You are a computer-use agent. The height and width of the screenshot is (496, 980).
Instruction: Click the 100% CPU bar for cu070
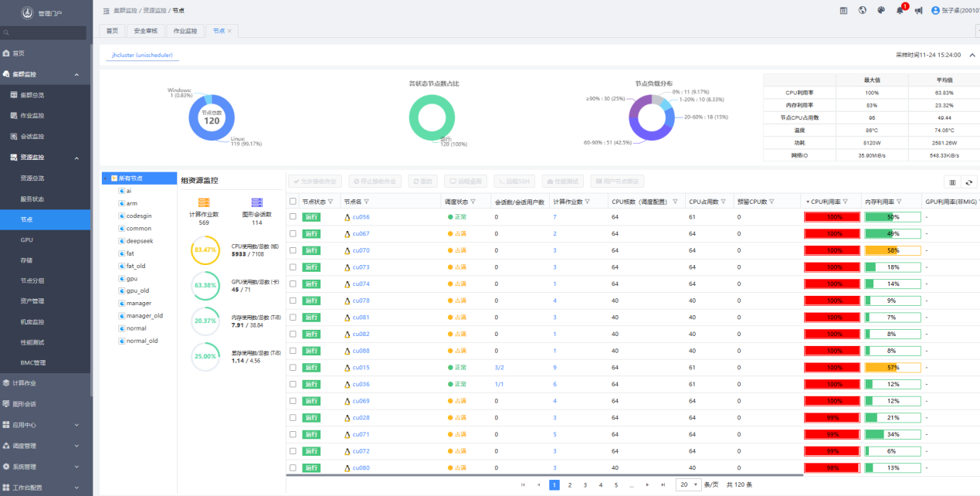click(832, 251)
